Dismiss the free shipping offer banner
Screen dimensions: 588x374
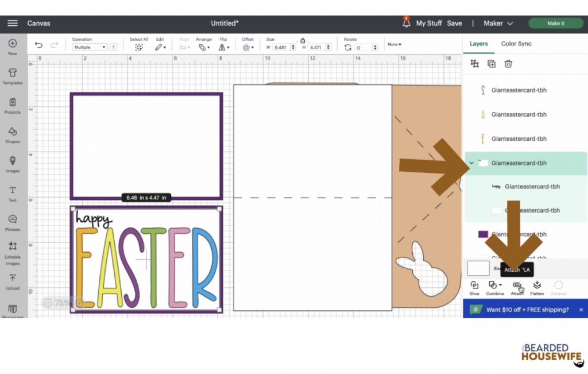click(582, 309)
